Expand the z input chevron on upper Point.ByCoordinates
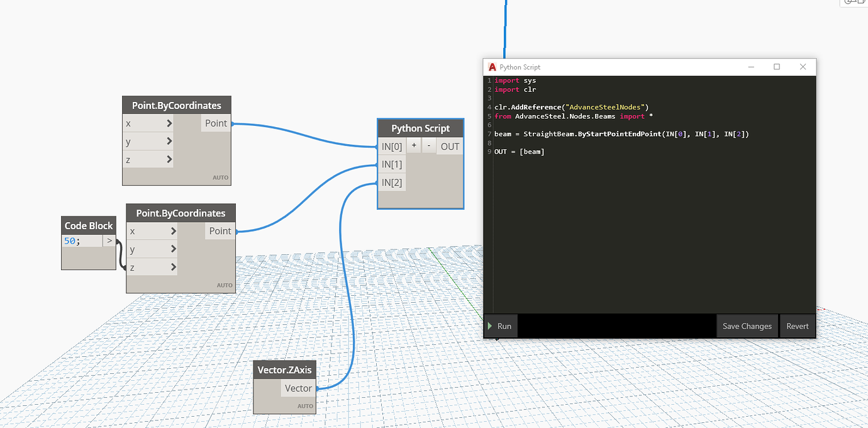 [x=169, y=159]
